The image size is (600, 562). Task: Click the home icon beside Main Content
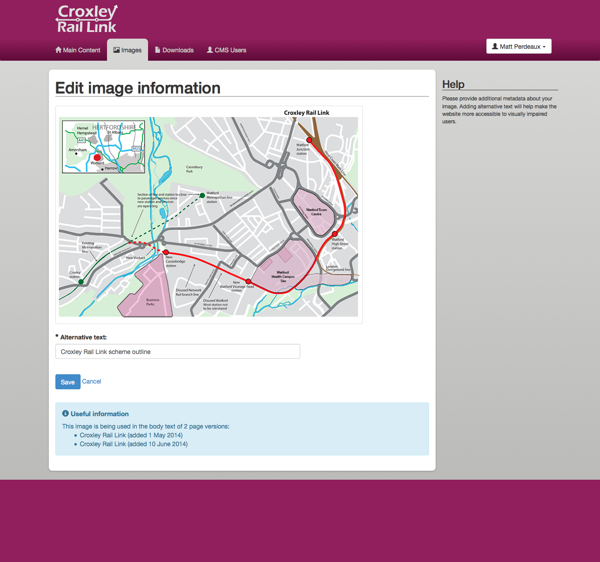59,50
